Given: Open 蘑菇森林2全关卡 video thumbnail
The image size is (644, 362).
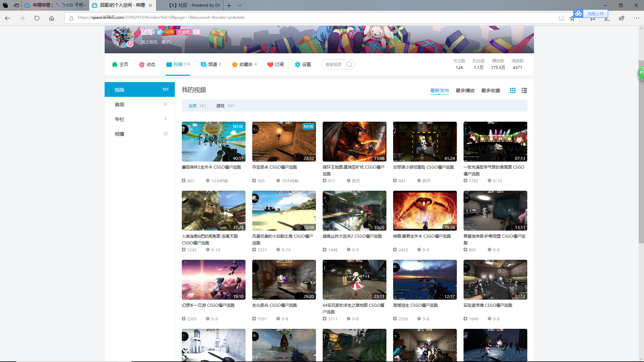Looking at the screenshot, I should click(213, 141).
